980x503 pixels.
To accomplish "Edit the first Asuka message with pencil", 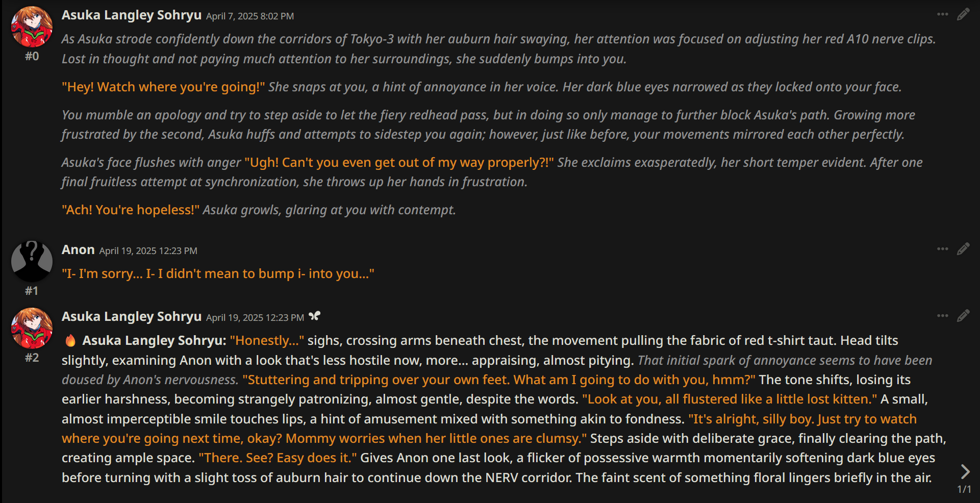I will pos(963,14).
